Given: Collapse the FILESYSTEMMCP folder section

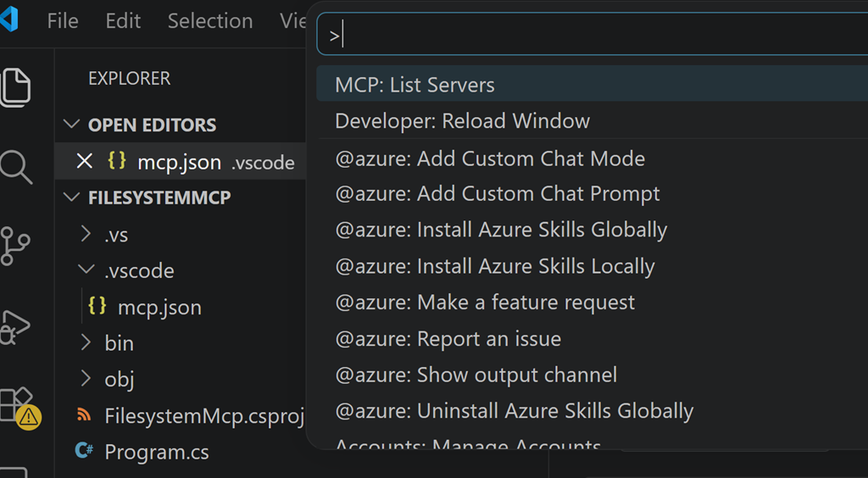Looking at the screenshot, I should (71, 197).
